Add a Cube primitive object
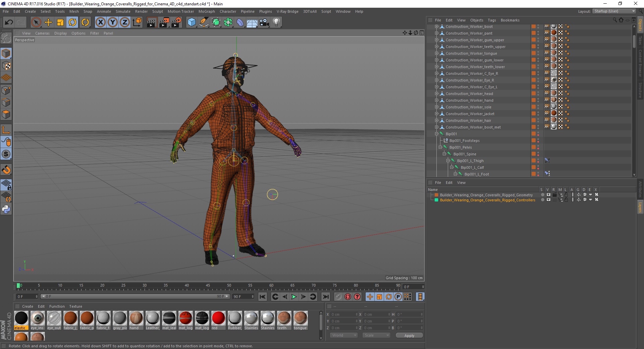The image size is (644, 349). pos(192,22)
